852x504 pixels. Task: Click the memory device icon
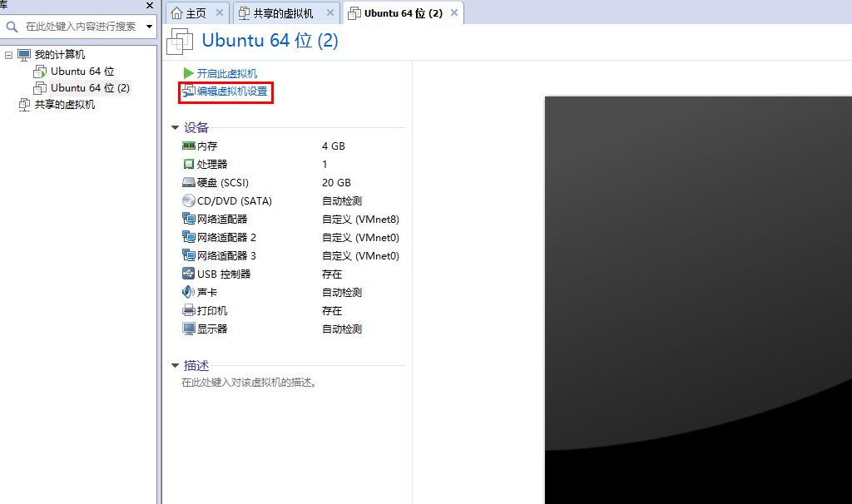click(189, 146)
